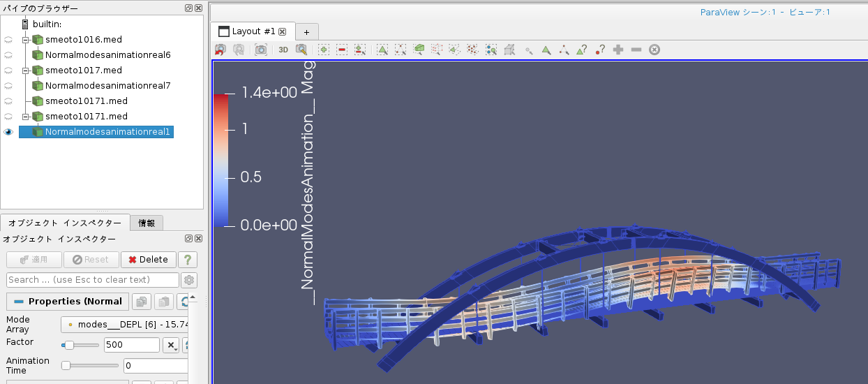Click the Animation Time slider

pyautogui.click(x=90, y=365)
